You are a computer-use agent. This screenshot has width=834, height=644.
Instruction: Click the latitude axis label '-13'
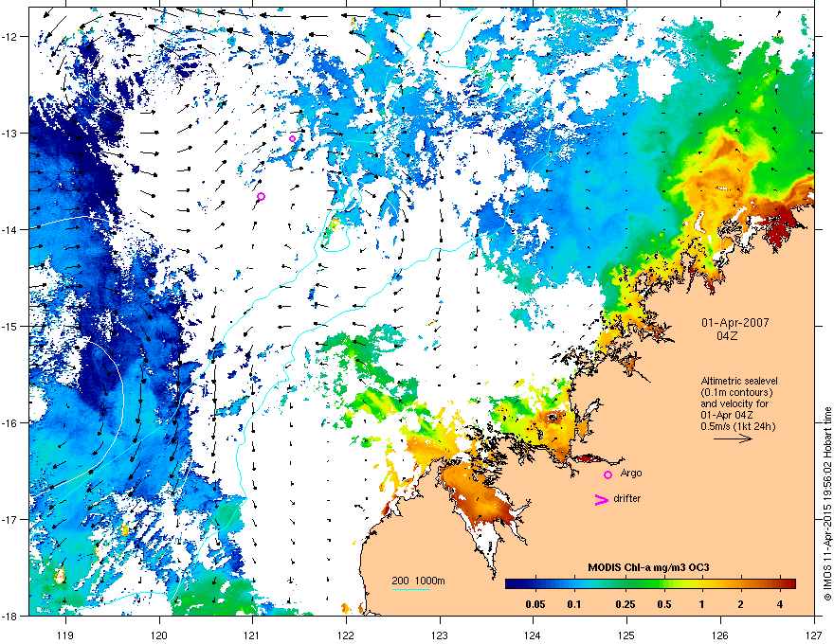[x=10, y=133]
